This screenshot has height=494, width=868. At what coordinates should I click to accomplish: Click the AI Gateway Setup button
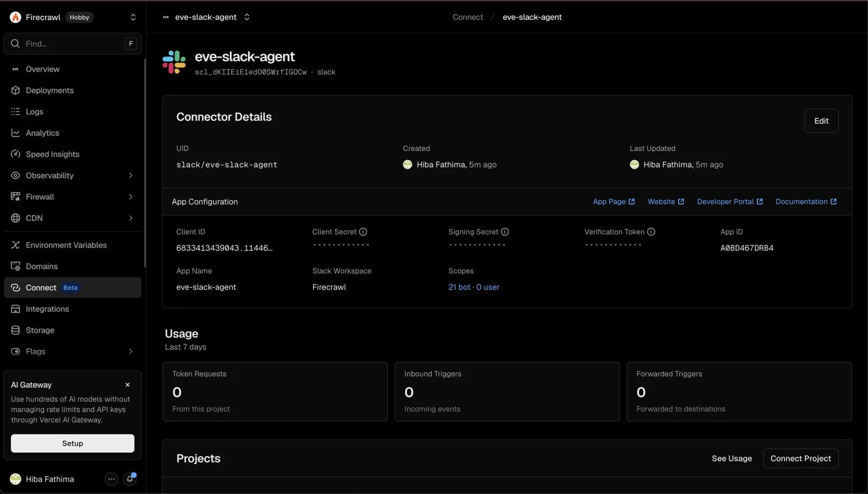[x=73, y=444]
